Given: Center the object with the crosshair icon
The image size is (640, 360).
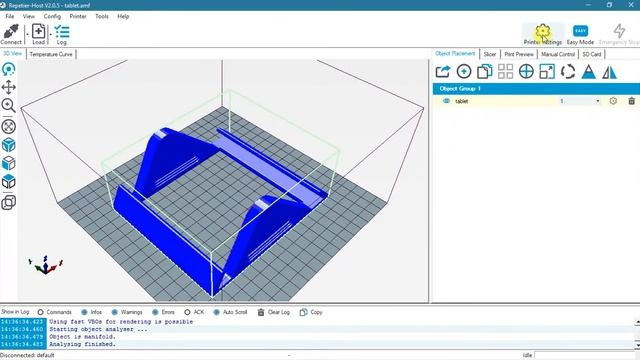Looking at the screenshot, I should [x=526, y=71].
